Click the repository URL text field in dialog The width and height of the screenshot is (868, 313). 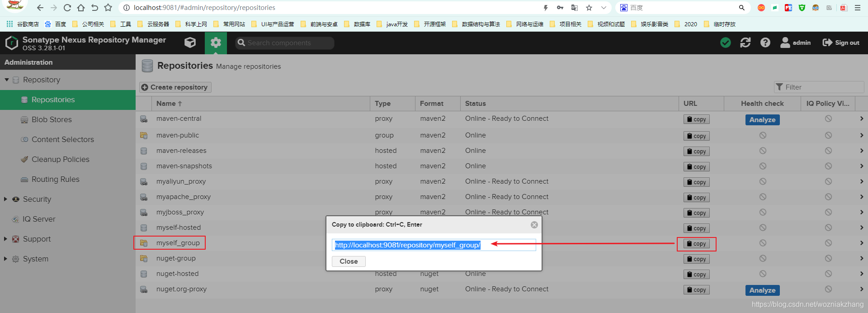click(x=434, y=245)
